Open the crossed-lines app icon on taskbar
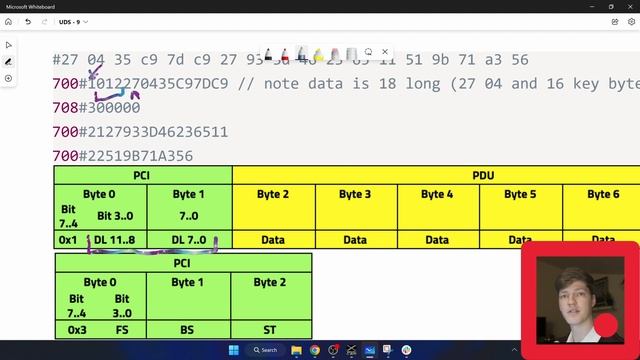The height and width of the screenshot is (360, 640). (x=351, y=350)
